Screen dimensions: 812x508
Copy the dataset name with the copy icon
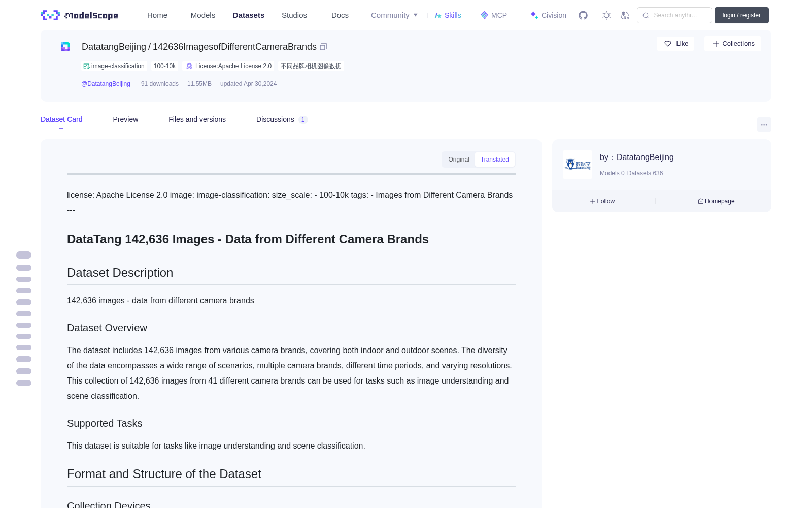[323, 47]
